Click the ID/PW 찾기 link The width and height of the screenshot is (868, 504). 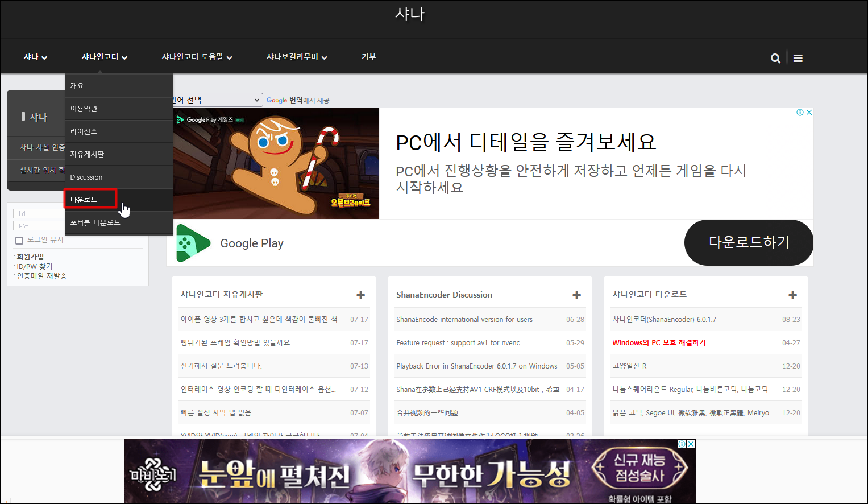coord(34,266)
